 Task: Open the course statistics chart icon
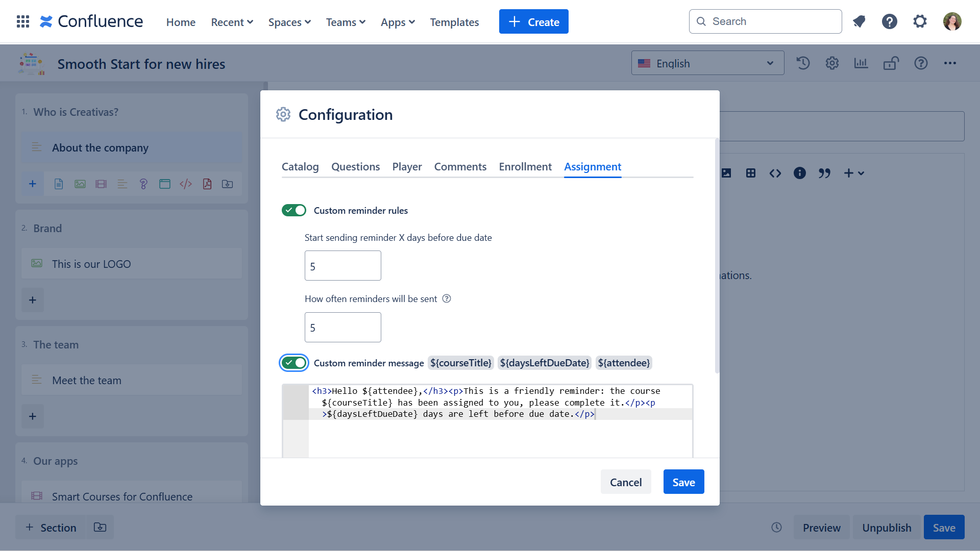[x=861, y=63]
